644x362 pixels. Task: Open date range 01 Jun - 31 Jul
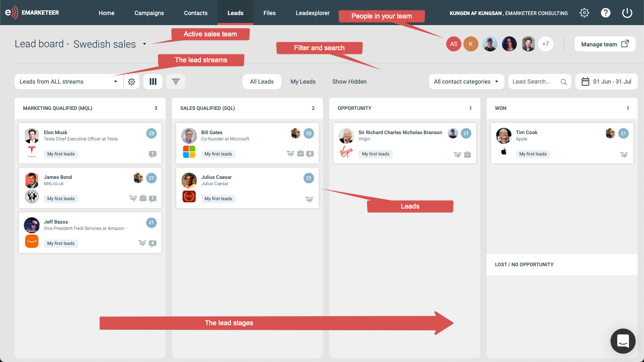pyautogui.click(x=606, y=82)
